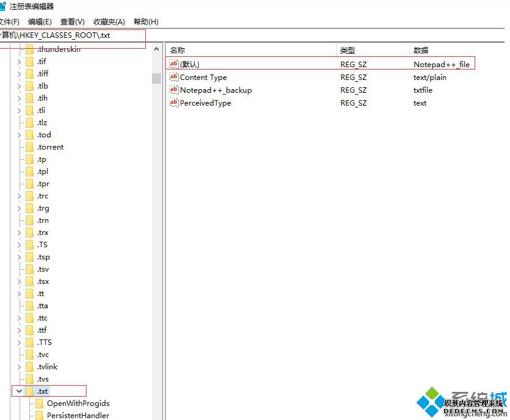Open the 查看(V) view menu
Viewport: 510px width, 420px height.
[x=73, y=22]
